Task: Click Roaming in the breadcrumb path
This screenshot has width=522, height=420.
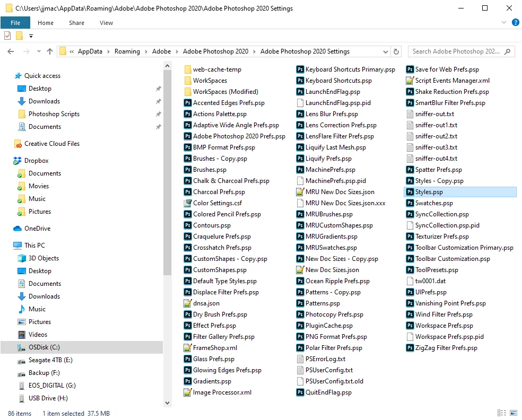Action: [x=127, y=51]
